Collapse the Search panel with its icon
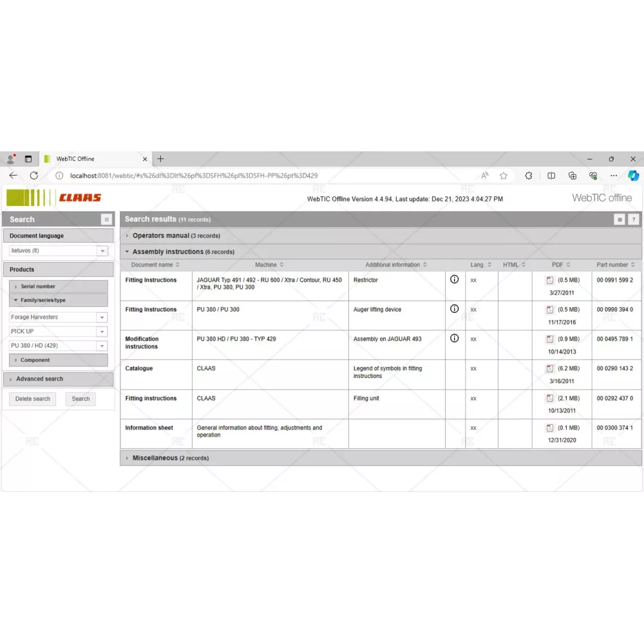Viewport: 644px width, 644px height. 106,220
